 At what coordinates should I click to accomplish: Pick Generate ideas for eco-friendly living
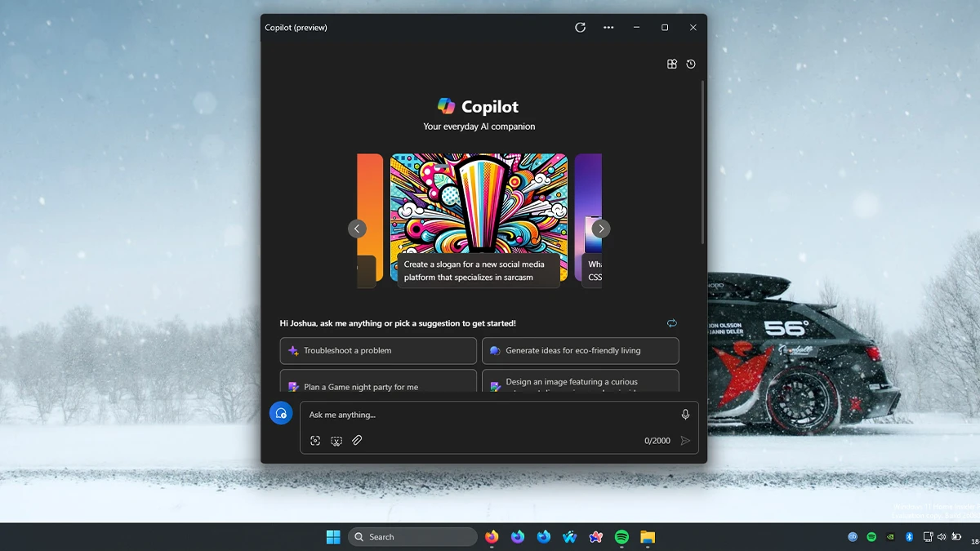(581, 350)
